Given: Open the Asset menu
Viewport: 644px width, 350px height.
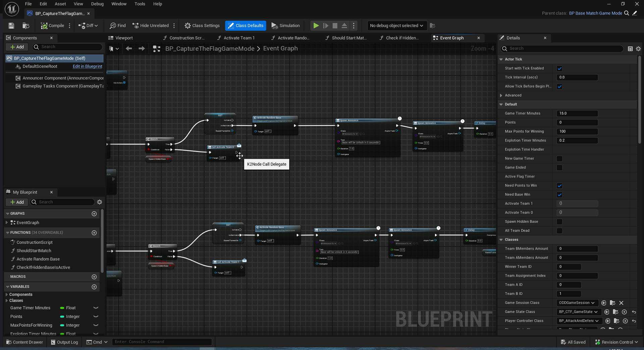Looking at the screenshot, I should pyautogui.click(x=60, y=4).
